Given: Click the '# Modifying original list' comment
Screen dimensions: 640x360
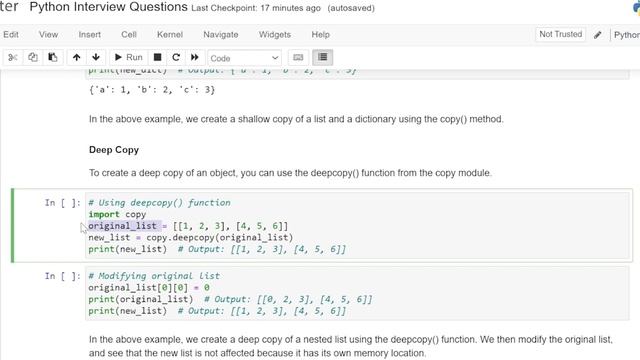Looking at the screenshot, I should tap(154, 276).
